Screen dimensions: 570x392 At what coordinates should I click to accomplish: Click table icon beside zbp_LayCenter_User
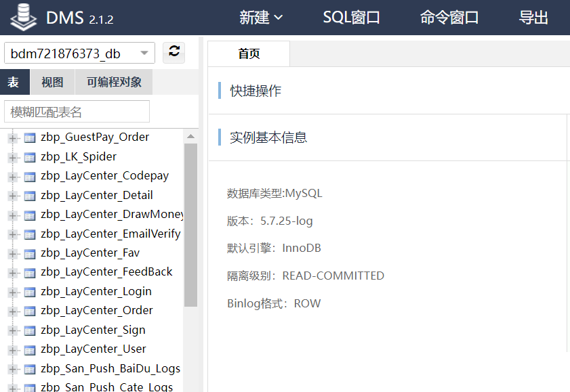tap(30, 350)
